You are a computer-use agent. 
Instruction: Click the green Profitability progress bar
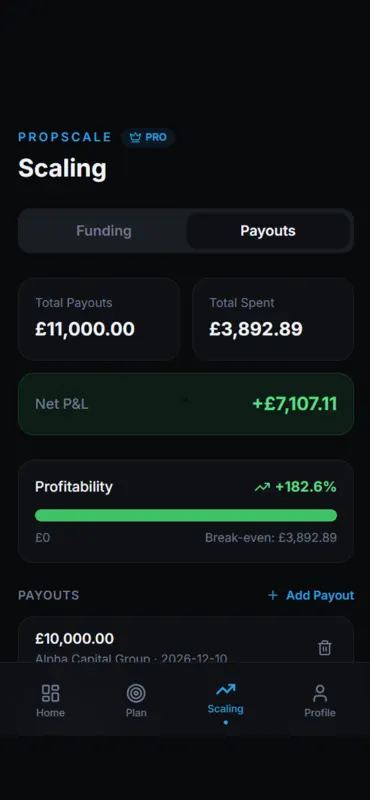[186, 515]
